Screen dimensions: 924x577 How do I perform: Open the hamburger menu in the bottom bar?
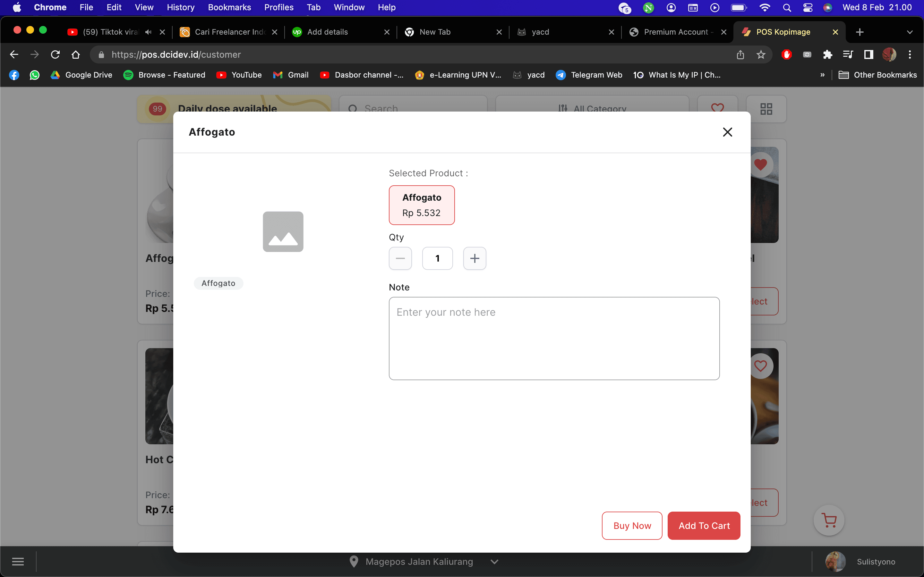(18, 561)
